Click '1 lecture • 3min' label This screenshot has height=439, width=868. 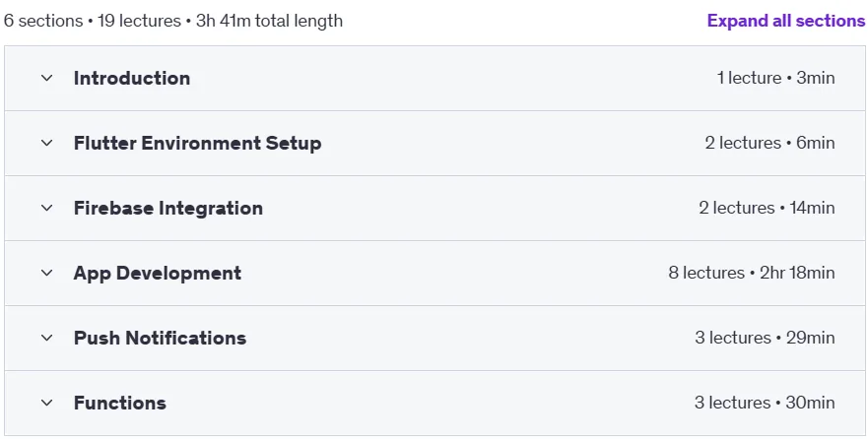pyautogui.click(x=775, y=78)
